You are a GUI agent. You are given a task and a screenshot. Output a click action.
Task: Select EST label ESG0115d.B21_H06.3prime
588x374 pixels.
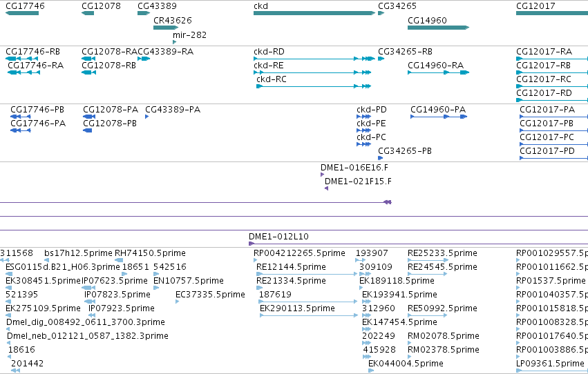coord(63,267)
